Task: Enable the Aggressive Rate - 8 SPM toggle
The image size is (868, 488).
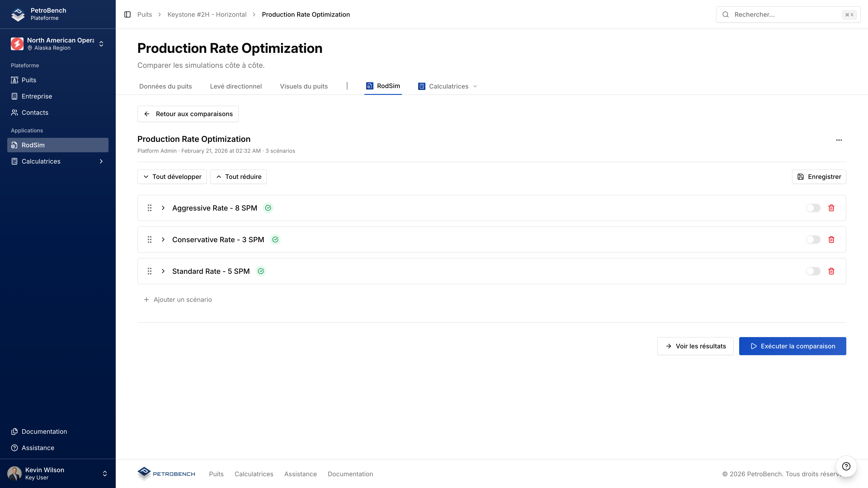Action: click(x=813, y=208)
